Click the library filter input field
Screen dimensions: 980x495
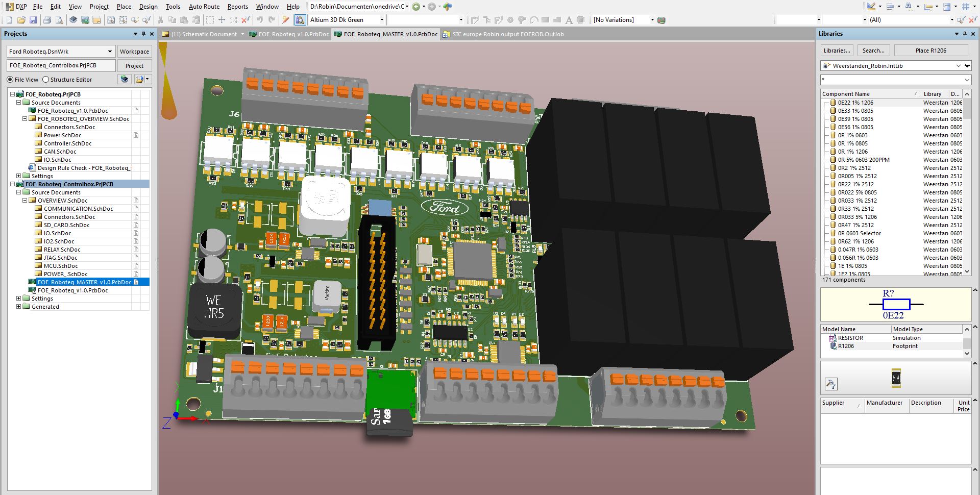point(896,80)
